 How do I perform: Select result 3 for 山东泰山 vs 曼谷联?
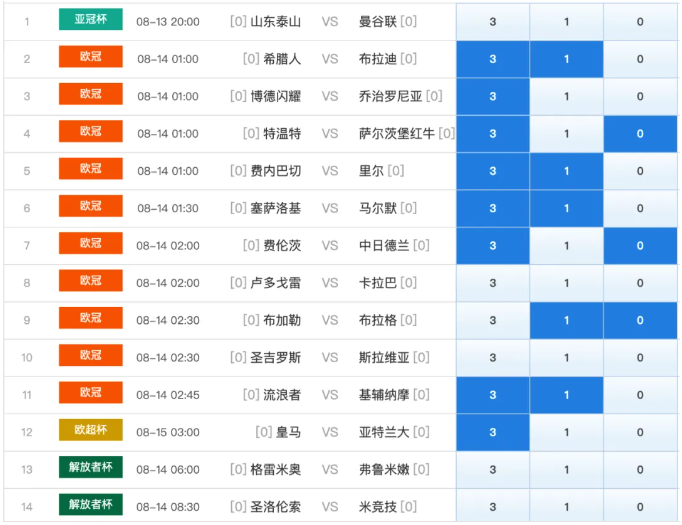click(493, 21)
